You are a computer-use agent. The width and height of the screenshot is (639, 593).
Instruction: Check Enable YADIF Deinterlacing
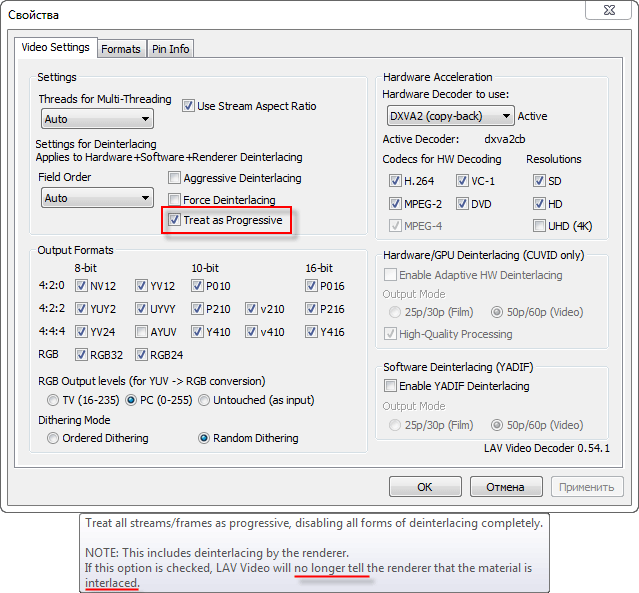click(391, 386)
